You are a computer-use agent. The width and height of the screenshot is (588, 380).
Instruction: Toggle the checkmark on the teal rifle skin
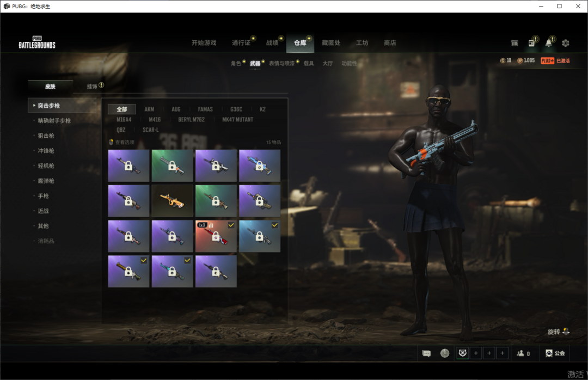tap(187, 260)
